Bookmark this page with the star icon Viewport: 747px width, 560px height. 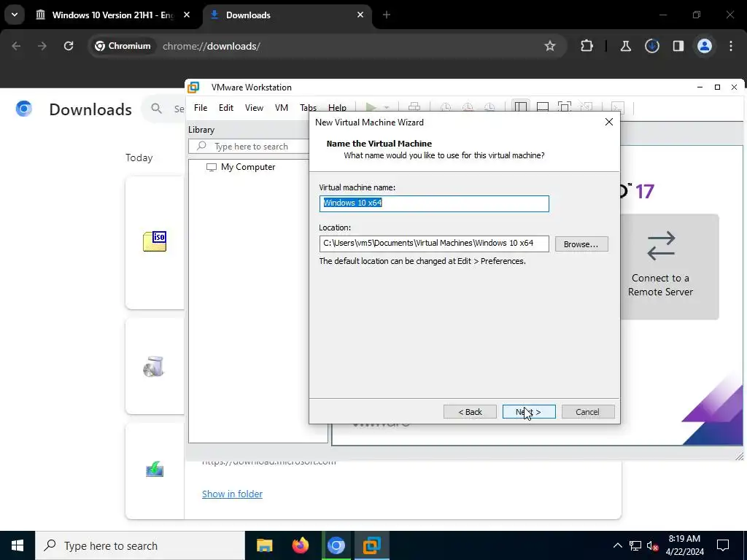click(x=550, y=46)
